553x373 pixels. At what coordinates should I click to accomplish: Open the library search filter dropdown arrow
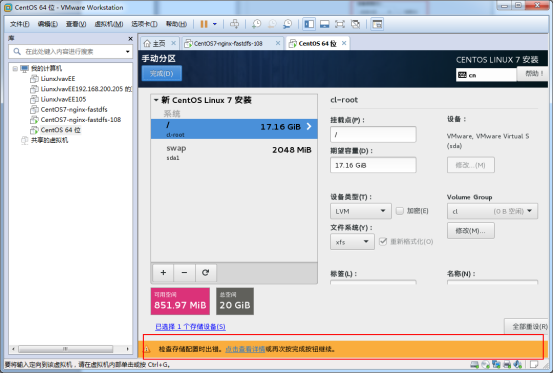tap(127, 51)
